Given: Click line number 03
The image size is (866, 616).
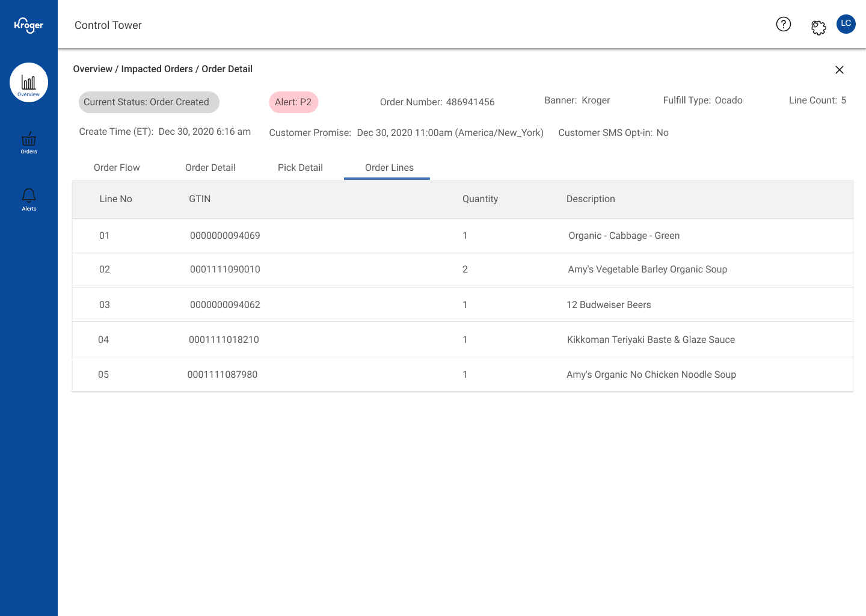Looking at the screenshot, I should point(105,305).
